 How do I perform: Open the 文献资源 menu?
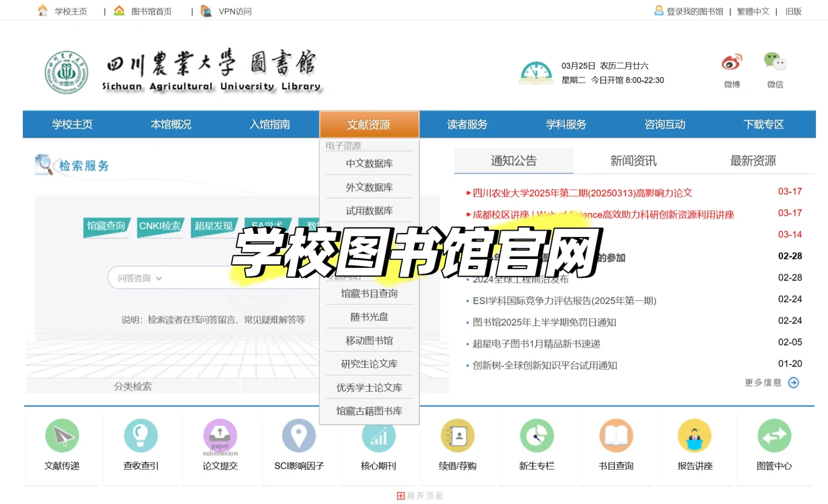(369, 124)
